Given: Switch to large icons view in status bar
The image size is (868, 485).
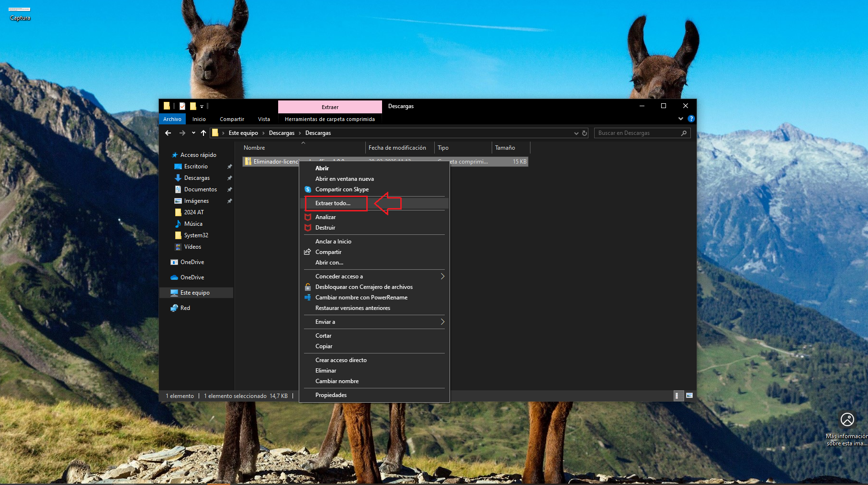Looking at the screenshot, I should 689,396.
